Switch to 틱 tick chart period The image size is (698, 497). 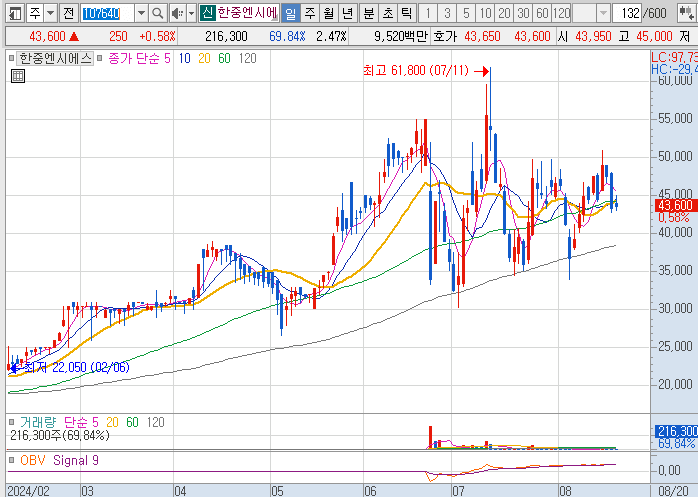point(406,13)
